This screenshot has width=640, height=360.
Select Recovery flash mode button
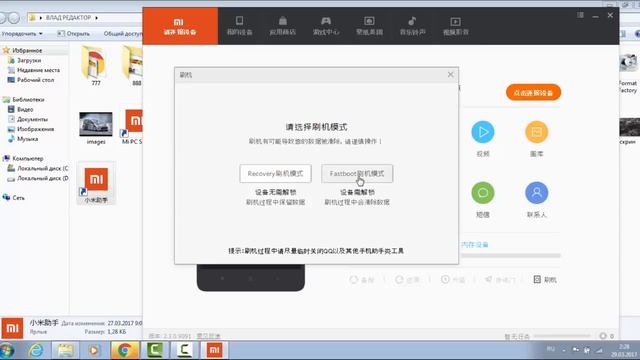[x=276, y=173]
